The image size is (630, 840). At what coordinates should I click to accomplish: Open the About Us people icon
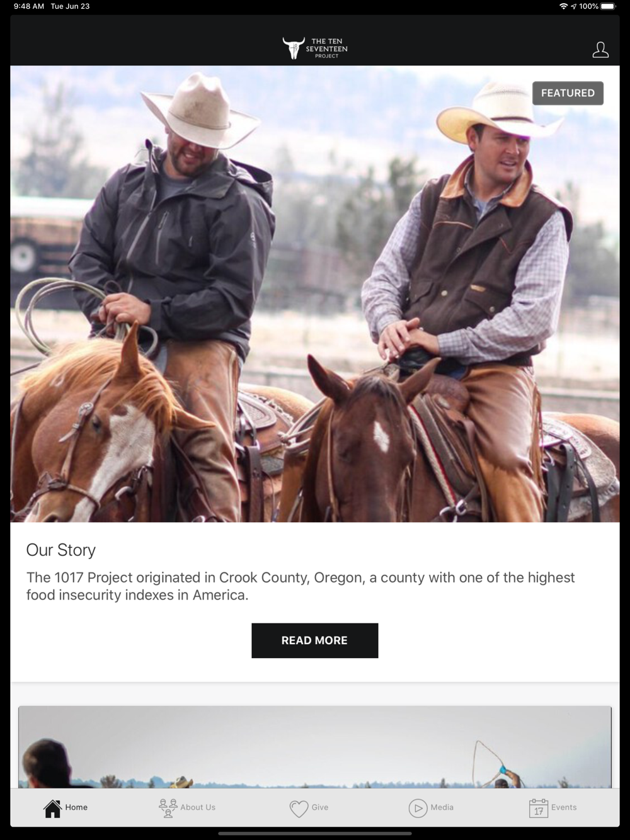point(168,808)
